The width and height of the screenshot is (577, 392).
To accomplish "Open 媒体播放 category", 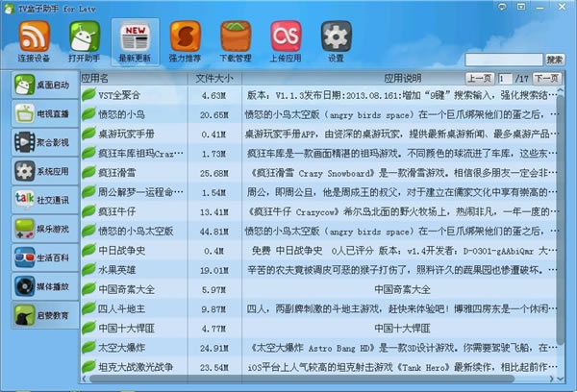I will tap(45, 286).
